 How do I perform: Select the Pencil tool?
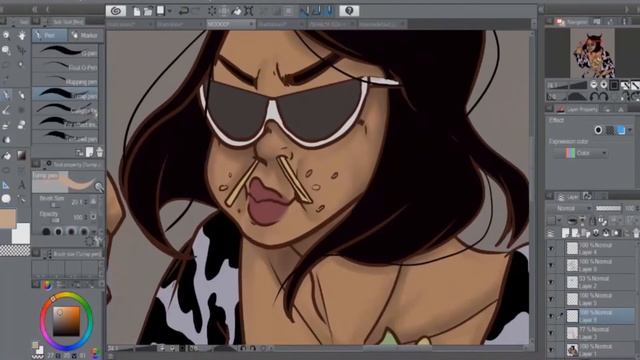[x=22, y=95]
